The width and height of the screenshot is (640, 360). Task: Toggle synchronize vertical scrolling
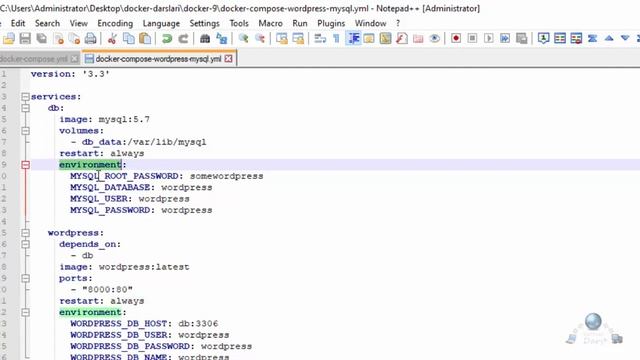[x=282, y=39]
